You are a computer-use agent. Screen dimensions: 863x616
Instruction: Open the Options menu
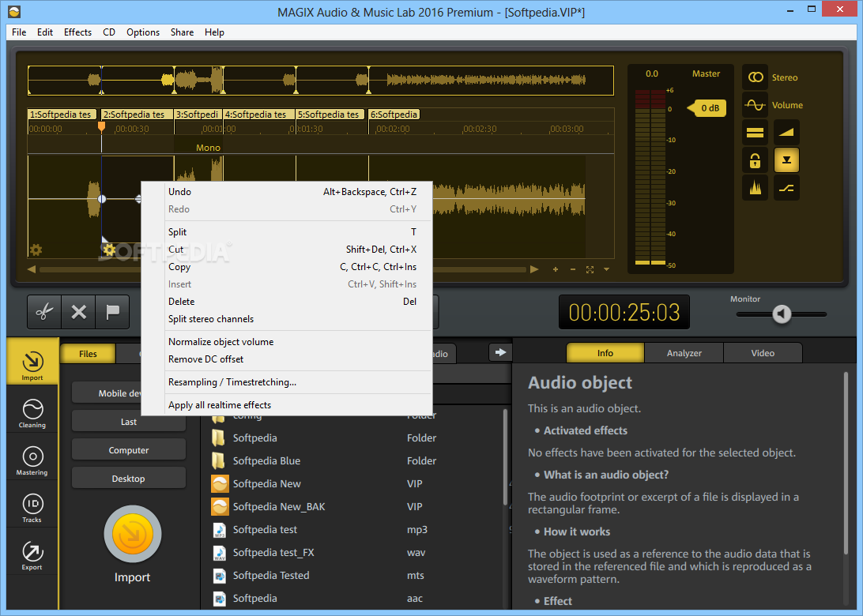pyautogui.click(x=142, y=32)
